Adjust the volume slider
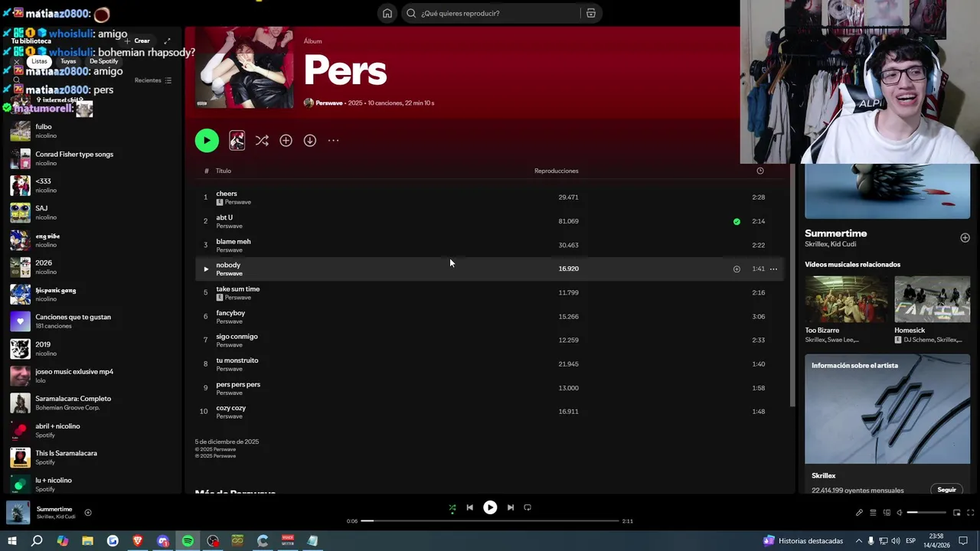This screenshot has width=980, height=551. [x=926, y=513]
